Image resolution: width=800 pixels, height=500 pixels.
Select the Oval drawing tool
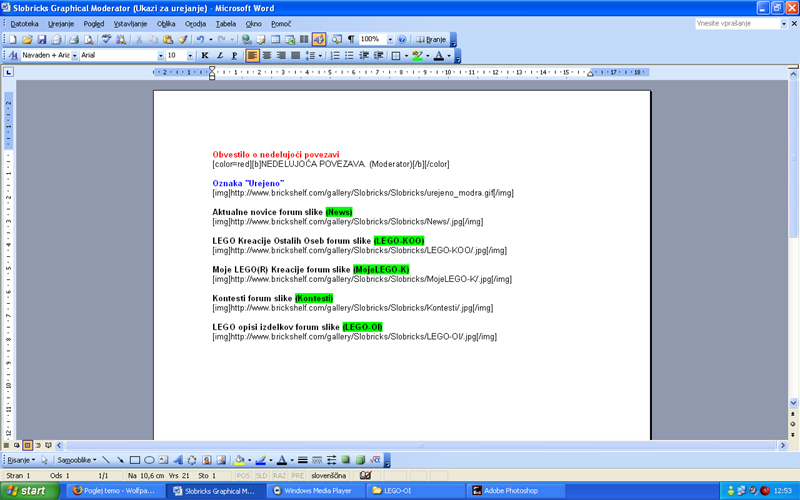[x=149, y=460]
